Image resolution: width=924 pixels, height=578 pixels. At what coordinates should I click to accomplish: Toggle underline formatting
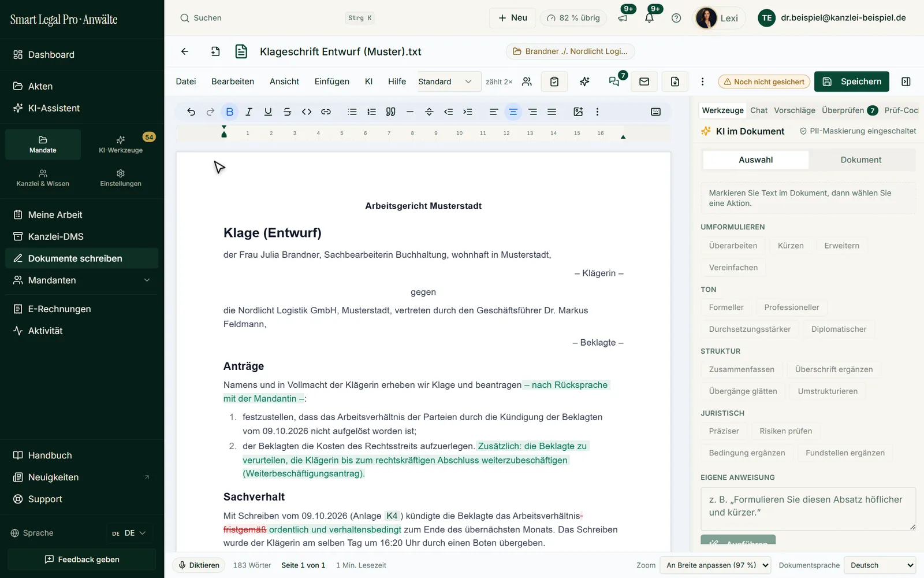[x=268, y=112]
